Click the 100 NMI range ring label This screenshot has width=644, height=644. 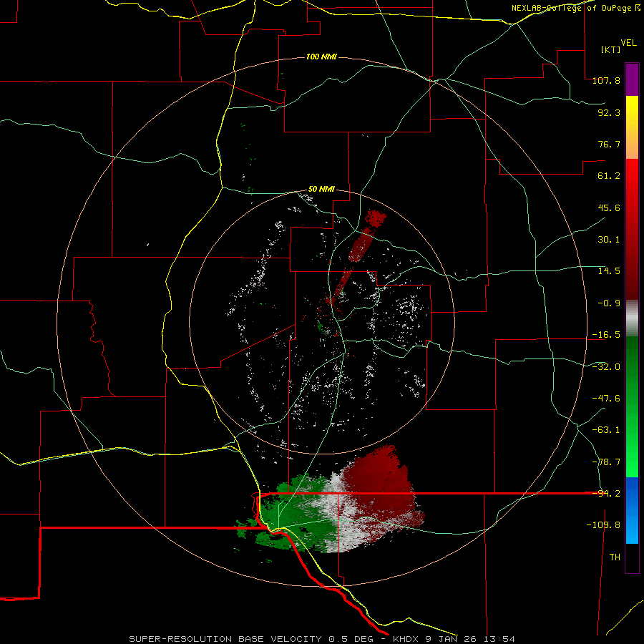point(321,57)
